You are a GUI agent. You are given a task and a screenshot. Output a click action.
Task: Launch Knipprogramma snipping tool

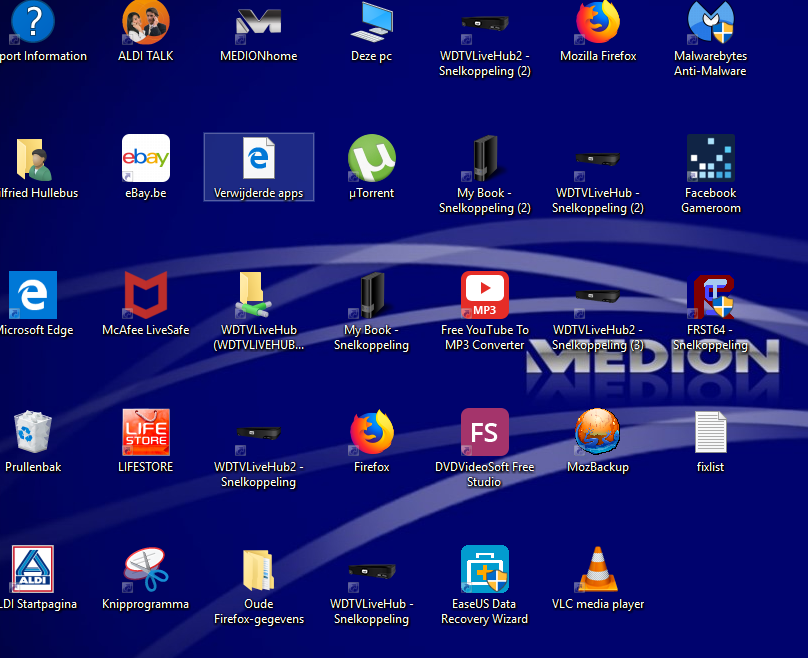(x=146, y=569)
